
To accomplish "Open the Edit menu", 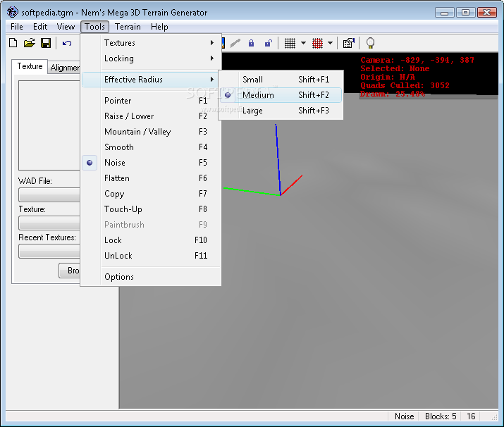I will pyautogui.click(x=40, y=27).
